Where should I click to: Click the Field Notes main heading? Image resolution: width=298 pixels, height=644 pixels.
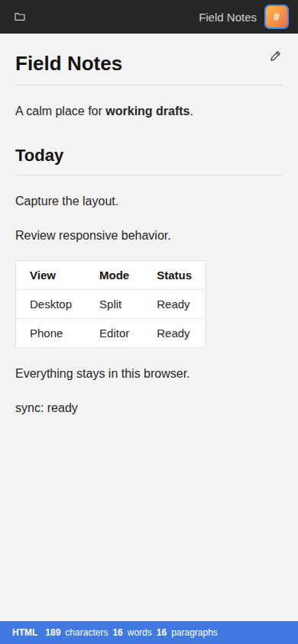click(x=69, y=63)
